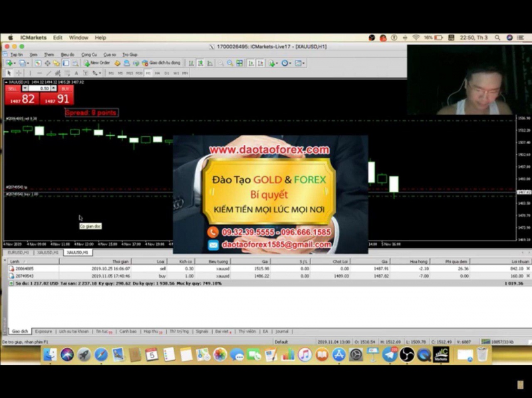Select the arrow cursor tool
This screenshot has width=532, height=398.
[9, 72]
